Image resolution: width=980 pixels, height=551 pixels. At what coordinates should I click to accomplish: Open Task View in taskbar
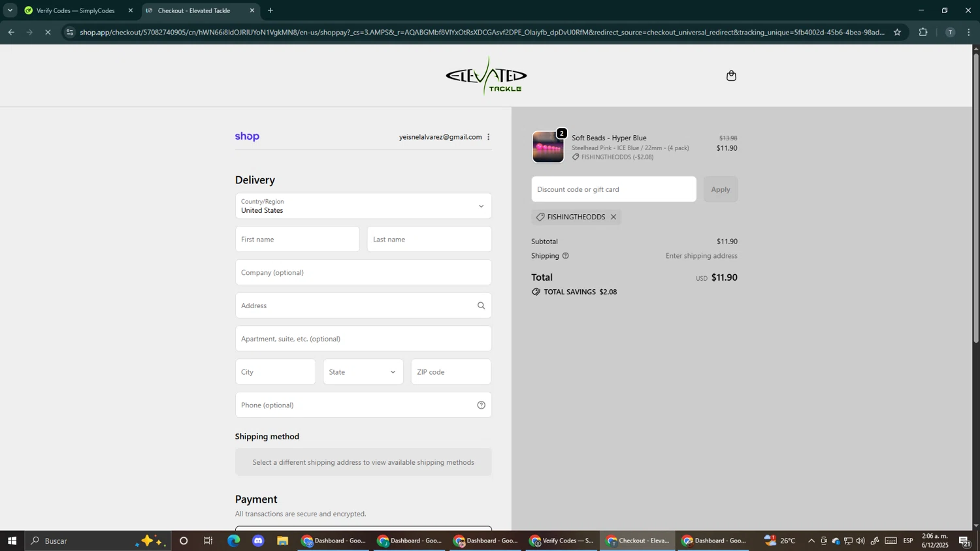click(208, 541)
